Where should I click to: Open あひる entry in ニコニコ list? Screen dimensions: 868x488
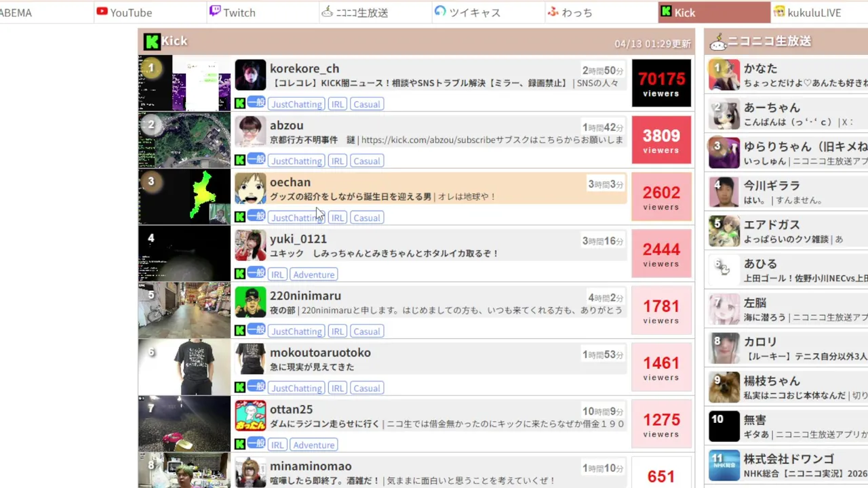[788, 270]
